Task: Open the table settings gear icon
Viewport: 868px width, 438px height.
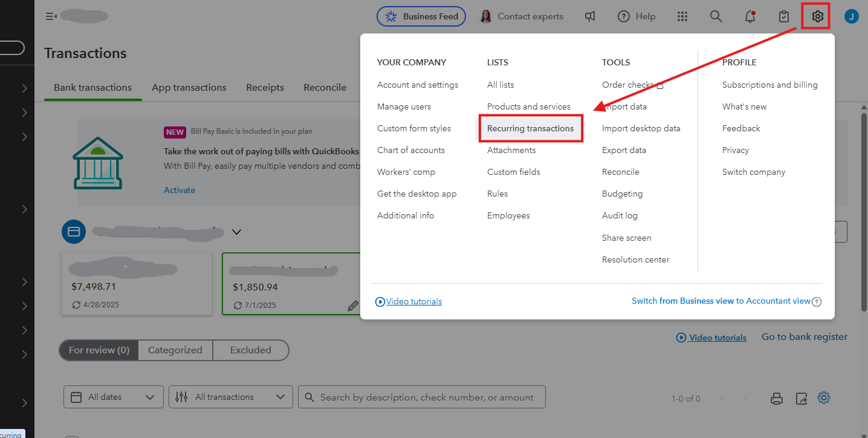Action: 824,397
